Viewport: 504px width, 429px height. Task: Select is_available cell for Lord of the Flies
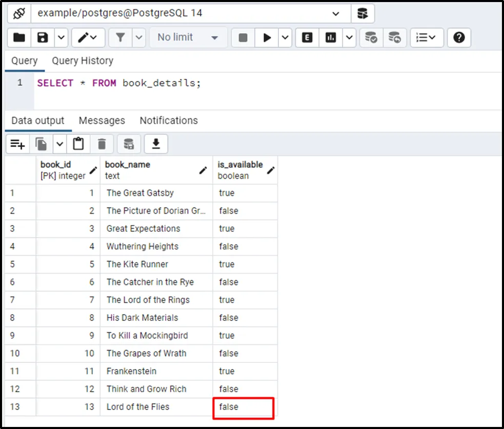coord(244,407)
